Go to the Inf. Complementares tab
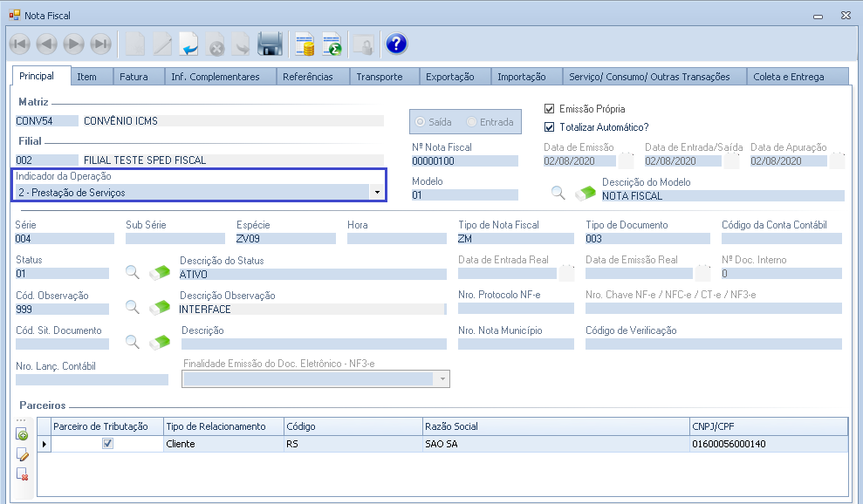The width and height of the screenshot is (863, 504). click(215, 77)
